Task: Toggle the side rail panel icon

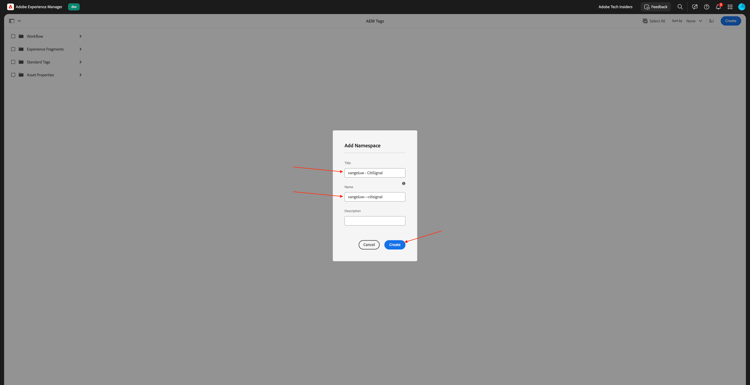Action: point(12,21)
